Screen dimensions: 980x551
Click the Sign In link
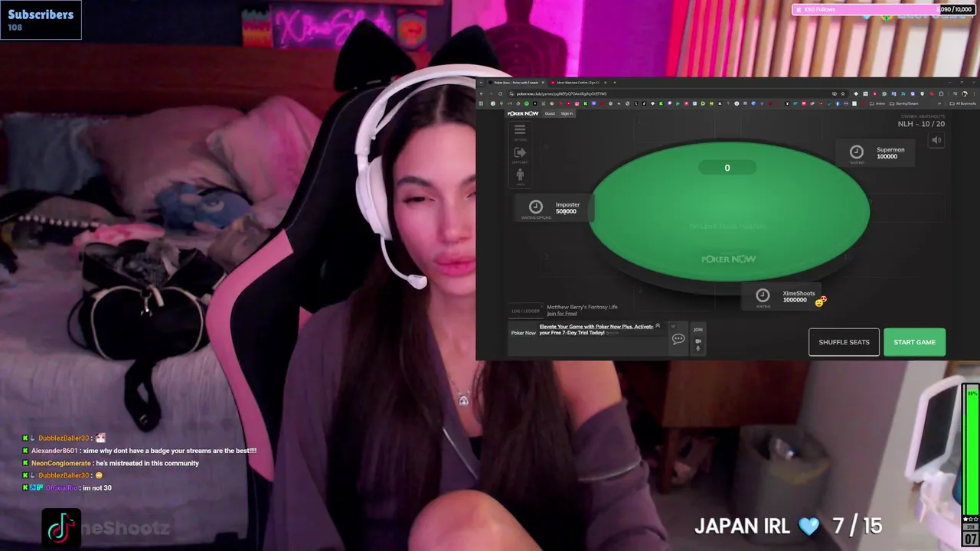[x=567, y=113]
